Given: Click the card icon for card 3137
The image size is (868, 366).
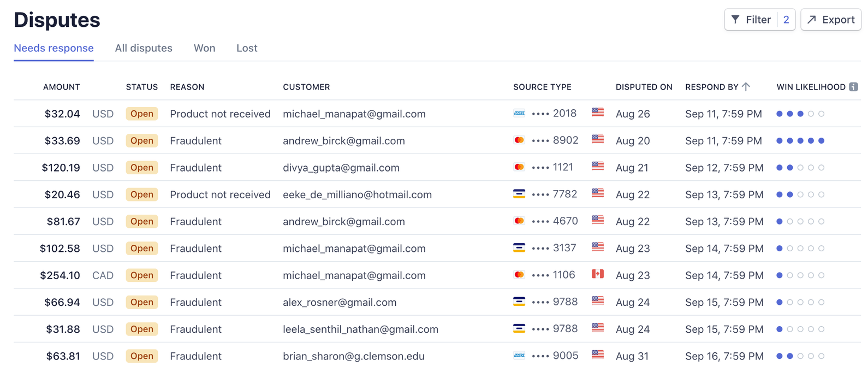Looking at the screenshot, I should (x=519, y=248).
